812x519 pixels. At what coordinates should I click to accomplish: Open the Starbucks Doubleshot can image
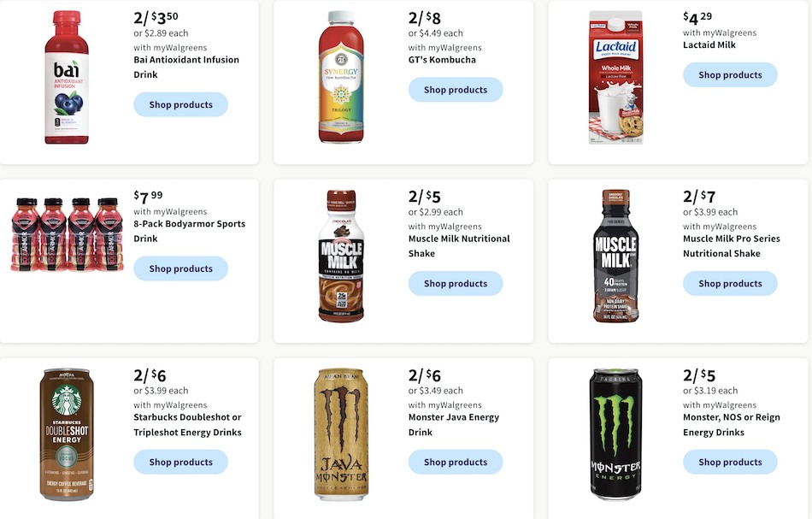pos(67,434)
